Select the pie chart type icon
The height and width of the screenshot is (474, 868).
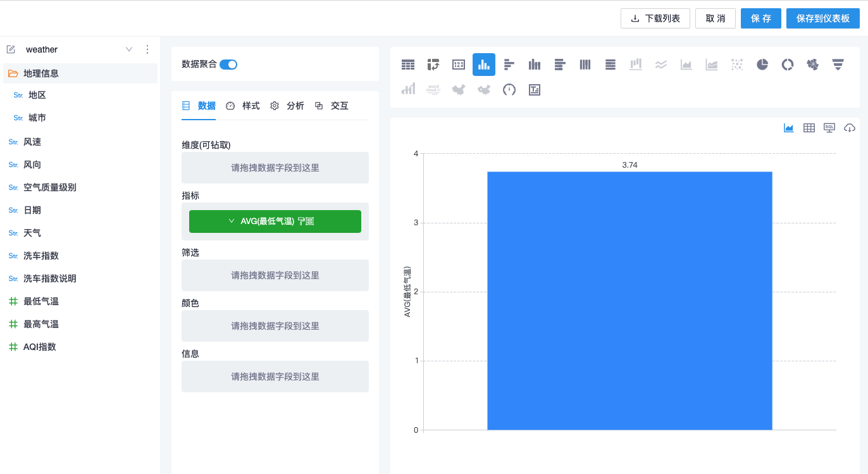(x=762, y=65)
